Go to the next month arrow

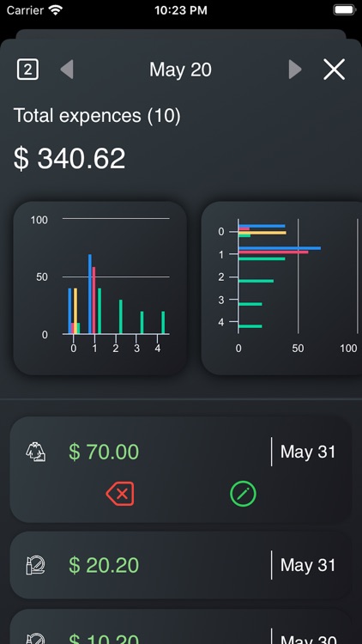click(295, 70)
